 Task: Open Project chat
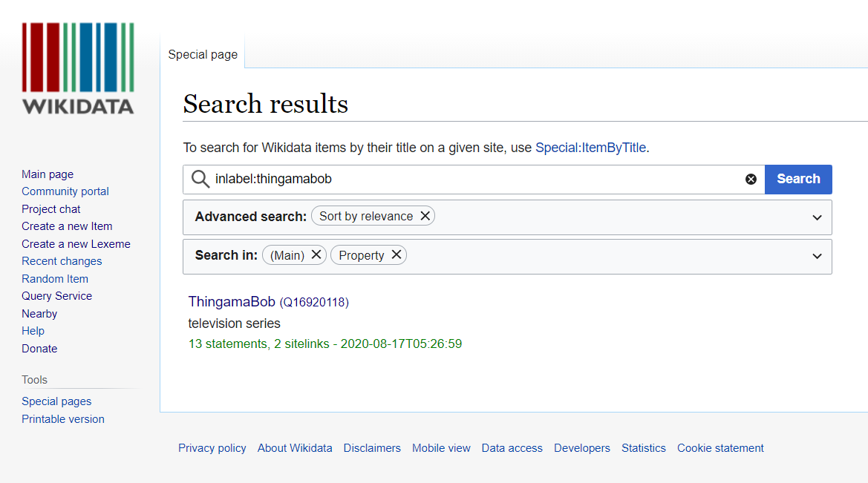tap(51, 209)
